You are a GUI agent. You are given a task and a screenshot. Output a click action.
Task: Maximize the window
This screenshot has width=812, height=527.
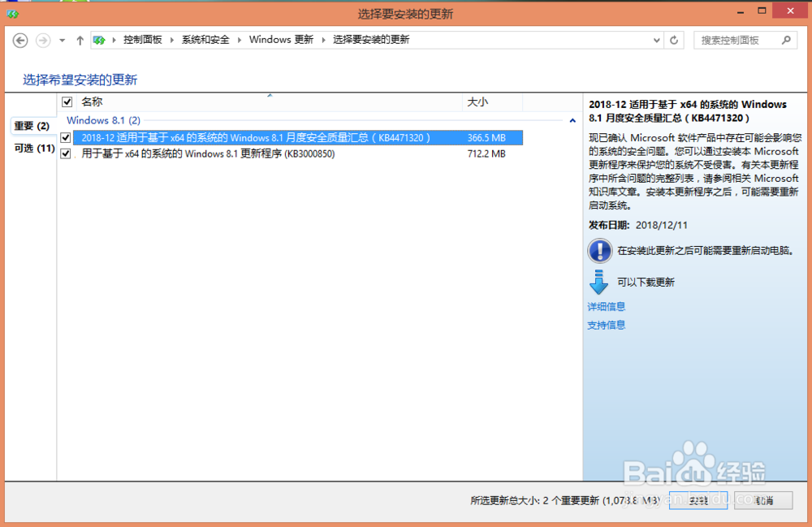pos(762,11)
